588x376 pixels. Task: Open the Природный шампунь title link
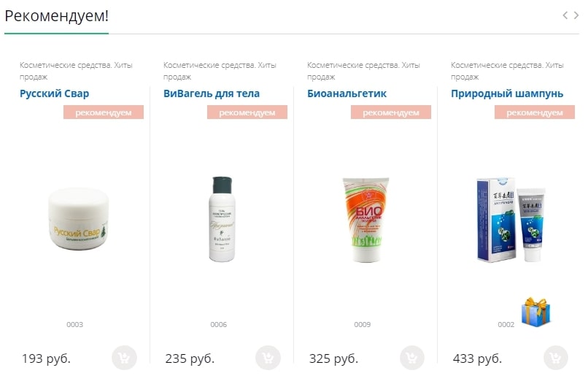[x=507, y=93]
